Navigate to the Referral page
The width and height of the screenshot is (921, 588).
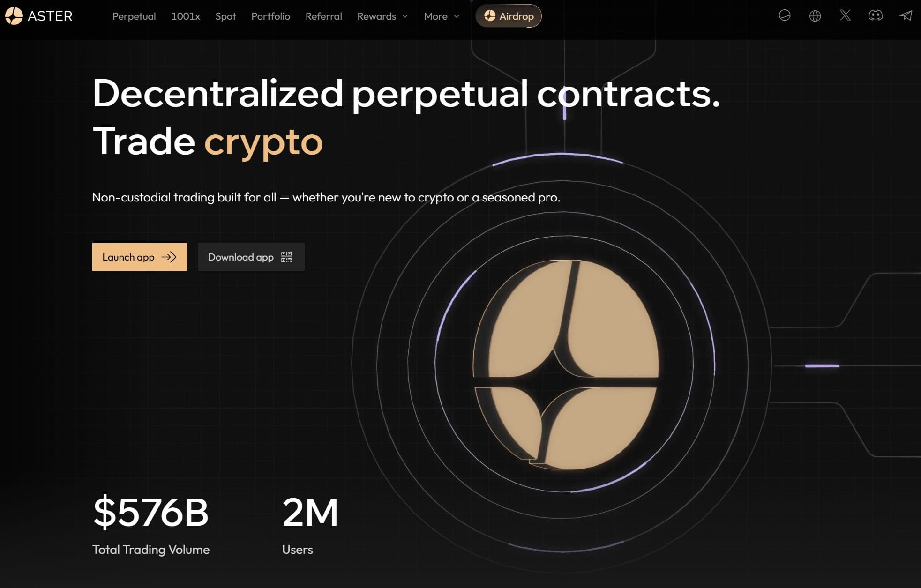pos(323,16)
